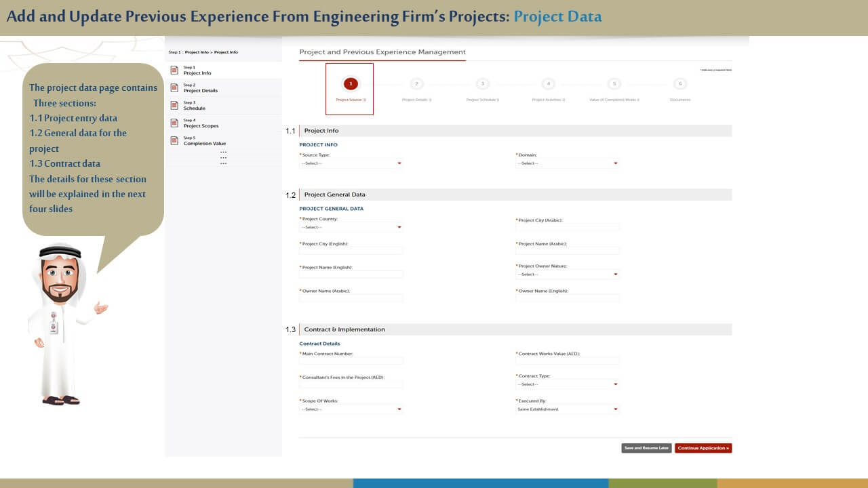Image resolution: width=868 pixels, height=488 pixels.
Task: Select Completion Value in the left sidebar
Action: (x=205, y=144)
